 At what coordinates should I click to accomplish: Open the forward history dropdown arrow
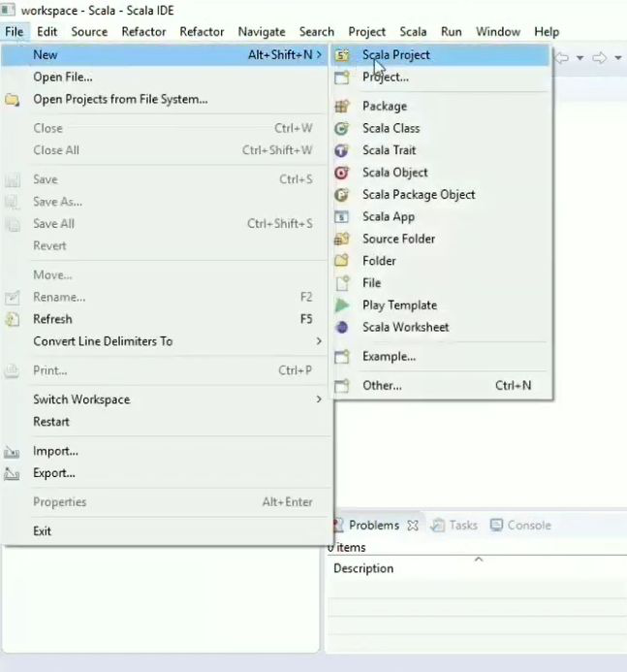[x=618, y=58]
